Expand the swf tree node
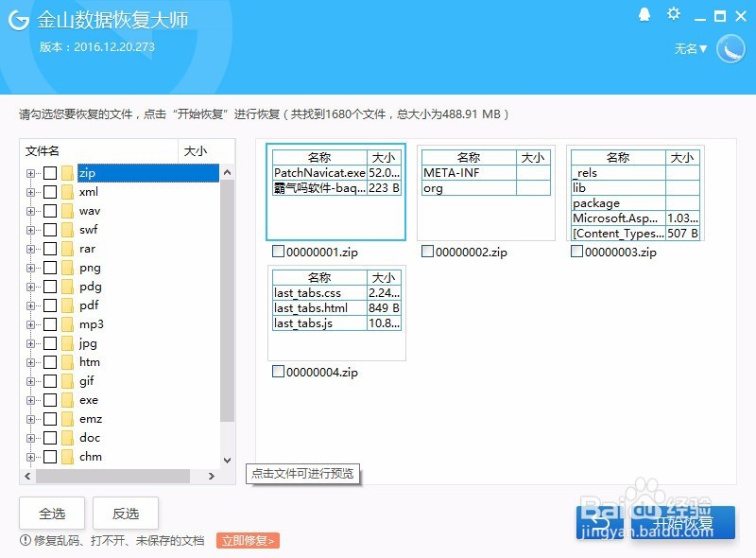The height and width of the screenshot is (558, 756). click(31, 230)
